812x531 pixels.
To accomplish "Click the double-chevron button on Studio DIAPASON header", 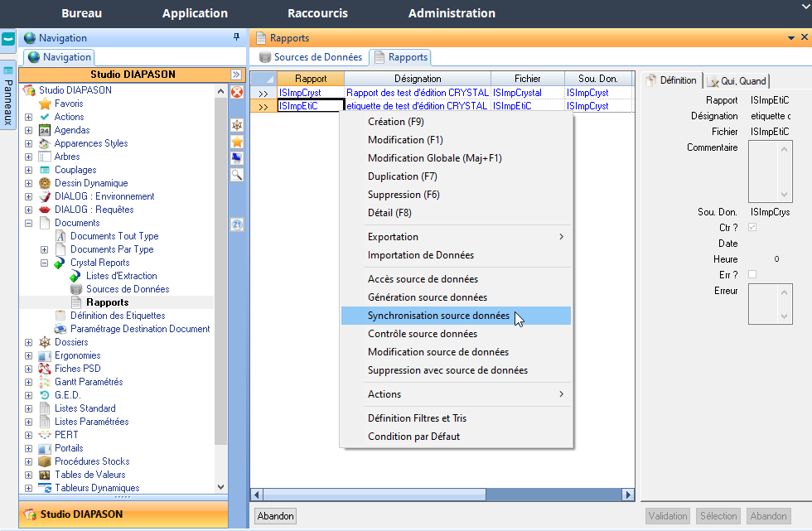I will point(235,75).
